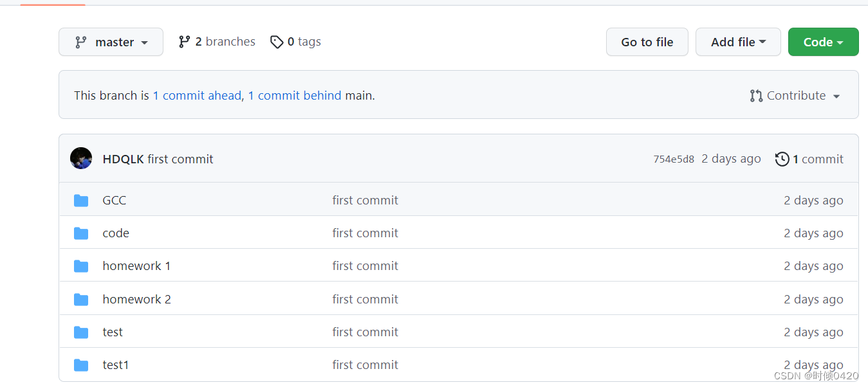View commit hash 754e5d8

tap(674, 159)
